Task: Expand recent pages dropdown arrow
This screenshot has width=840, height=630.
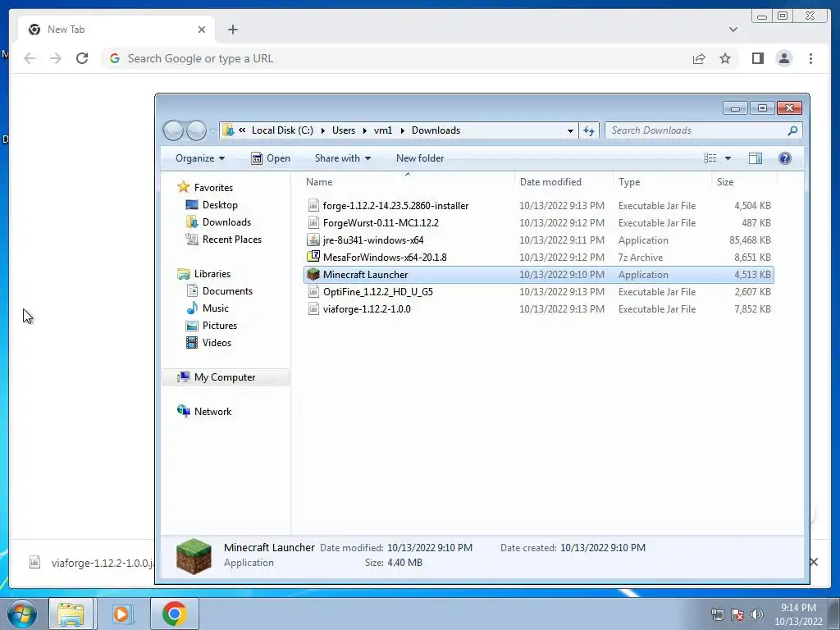Action: click(212, 130)
